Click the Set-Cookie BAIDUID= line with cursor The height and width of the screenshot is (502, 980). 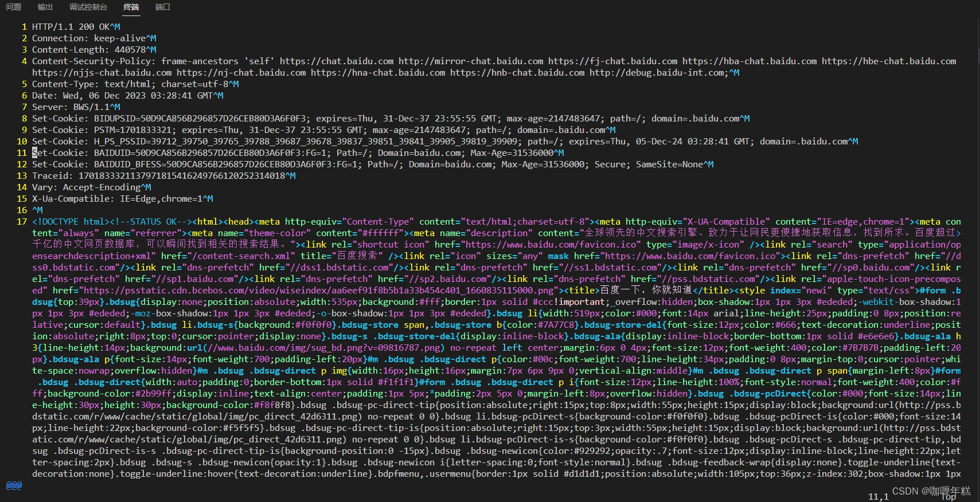pyautogui.click(x=298, y=153)
